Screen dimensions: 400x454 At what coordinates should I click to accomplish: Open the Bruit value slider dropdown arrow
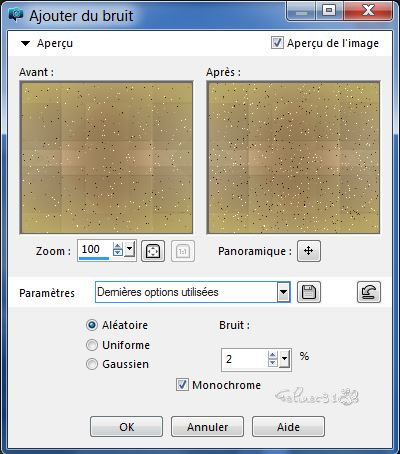pyautogui.click(x=284, y=359)
